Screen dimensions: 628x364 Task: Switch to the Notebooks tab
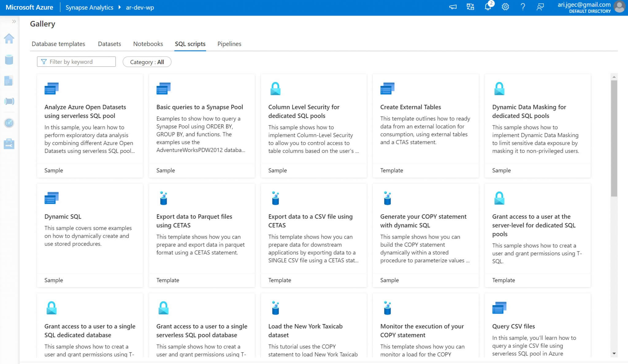point(148,44)
